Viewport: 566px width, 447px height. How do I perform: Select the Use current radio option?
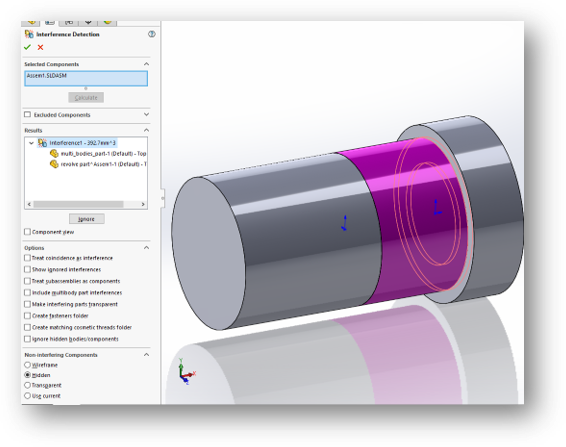click(27, 396)
